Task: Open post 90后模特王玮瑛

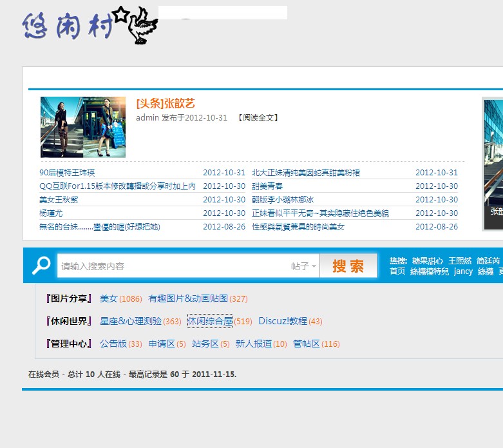Action: pyautogui.click(x=67, y=173)
